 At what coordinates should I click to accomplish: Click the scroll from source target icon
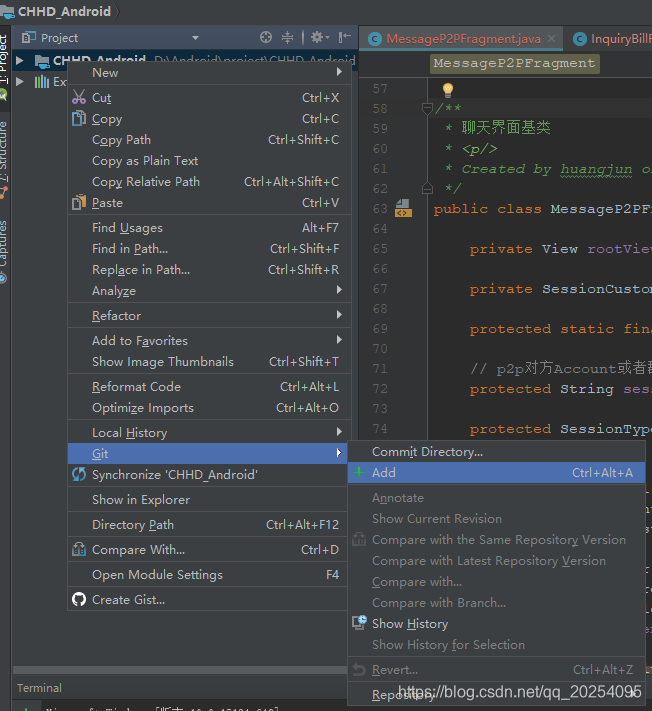click(x=266, y=37)
